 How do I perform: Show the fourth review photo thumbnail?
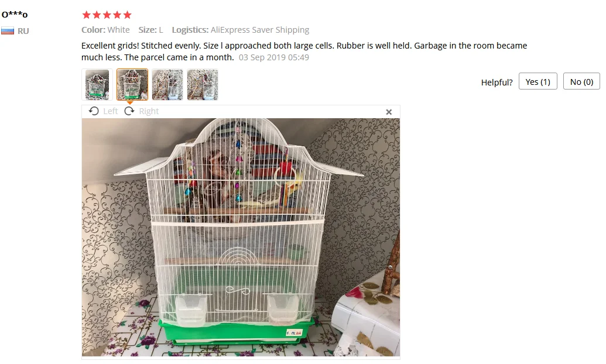point(203,85)
